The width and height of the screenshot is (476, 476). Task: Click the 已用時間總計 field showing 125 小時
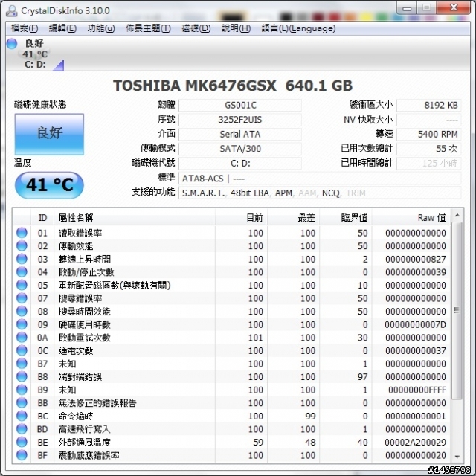click(x=428, y=164)
